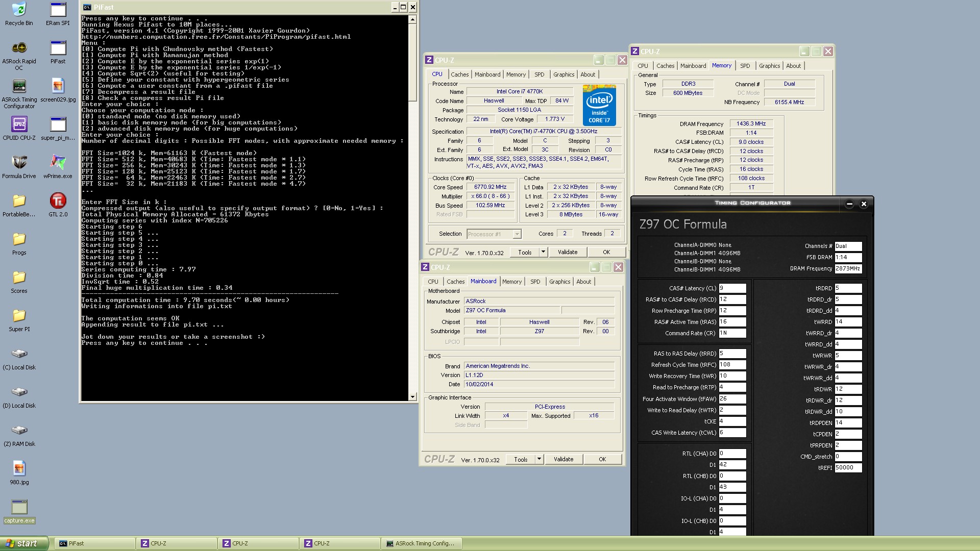980x551 pixels.
Task: Open the Progs folder icon
Action: pos(19,243)
